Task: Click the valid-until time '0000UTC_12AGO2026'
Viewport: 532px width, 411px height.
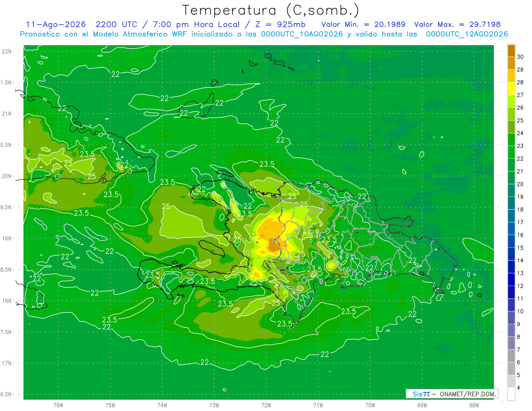Action: (x=467, y=34)
